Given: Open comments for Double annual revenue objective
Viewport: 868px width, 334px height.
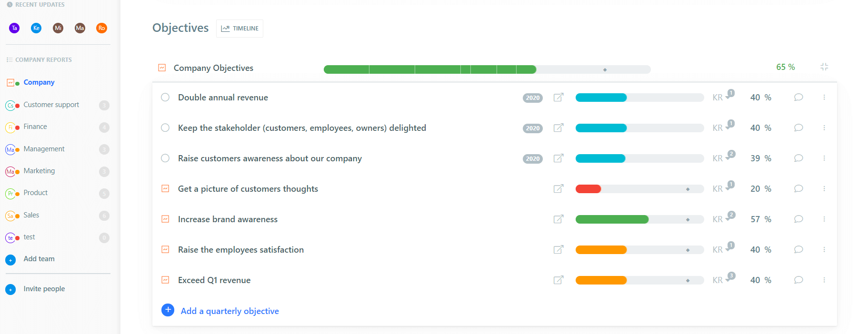Looking at the screenshot, I should [x=798, y=97].
